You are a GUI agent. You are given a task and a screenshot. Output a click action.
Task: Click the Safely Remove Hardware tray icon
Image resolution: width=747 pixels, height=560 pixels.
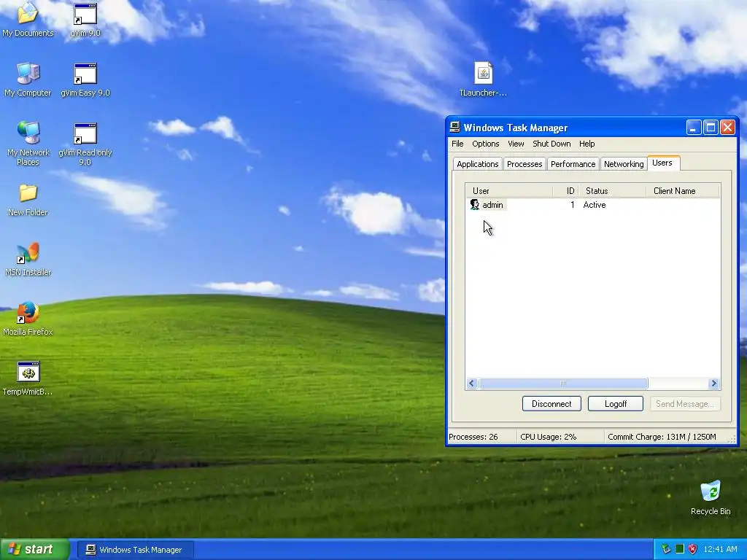[x=666, y=549]
